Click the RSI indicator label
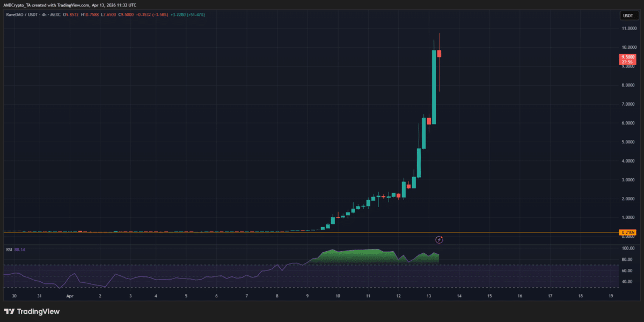The width and height of the screenshot is (644, 322). click(9, 250)
